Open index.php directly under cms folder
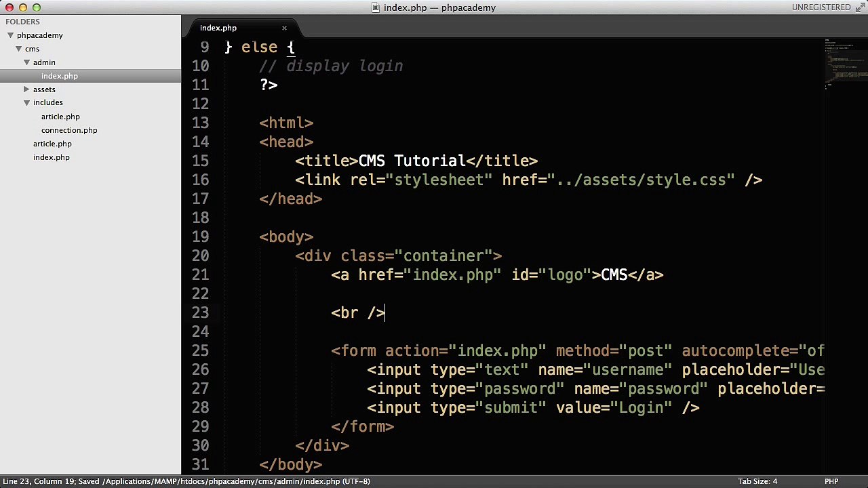Screen dimensions: 868x488 click(x=52, y=157)
